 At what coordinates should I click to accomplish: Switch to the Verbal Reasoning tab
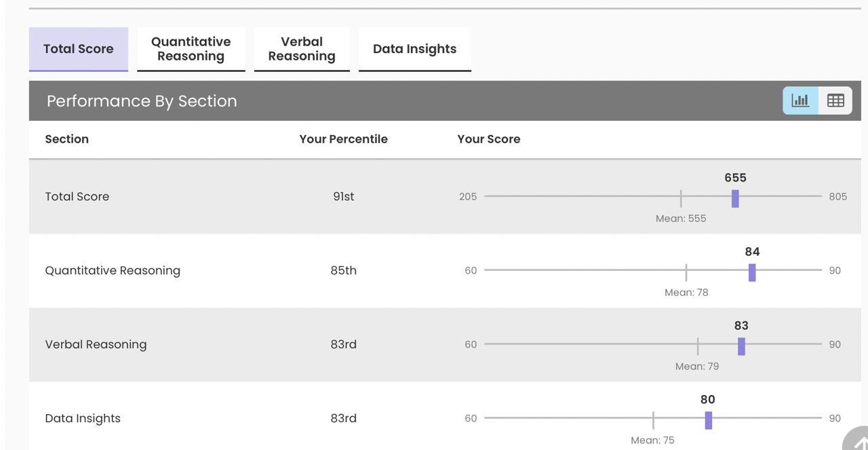pos(302,49)
